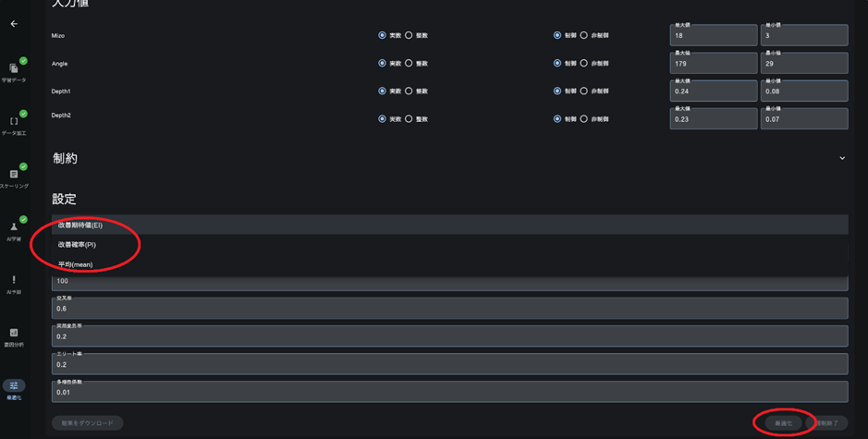Screen dimensions: 868x439
Task: Open the 学習データ sidebar icon
Action: click(x=14, y=69)
